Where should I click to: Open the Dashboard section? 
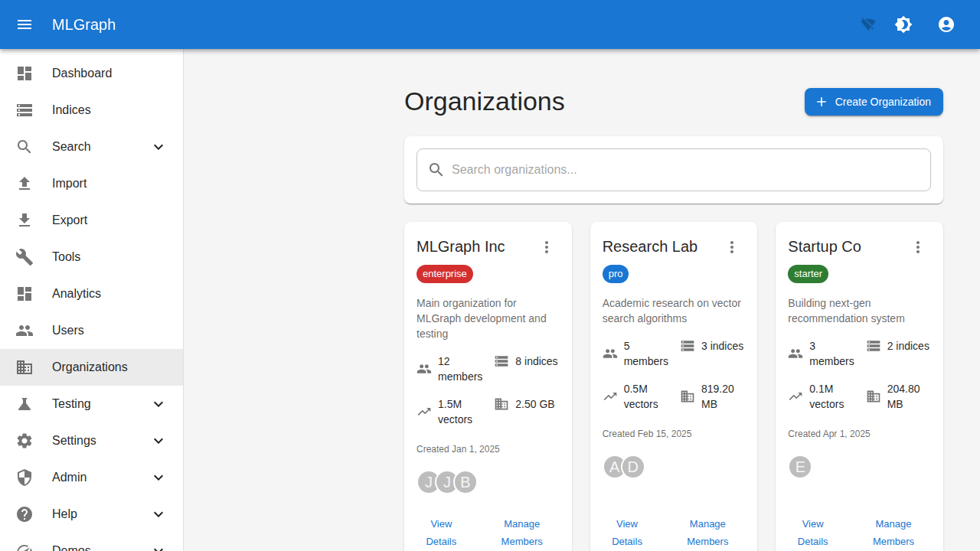coord(82,73)
